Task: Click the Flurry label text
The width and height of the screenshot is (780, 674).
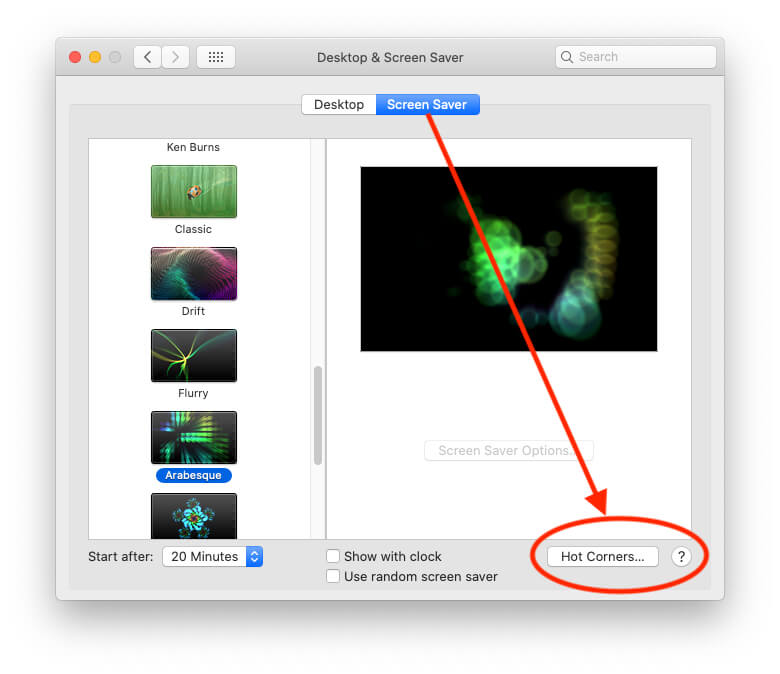Action: click(193, 393)
